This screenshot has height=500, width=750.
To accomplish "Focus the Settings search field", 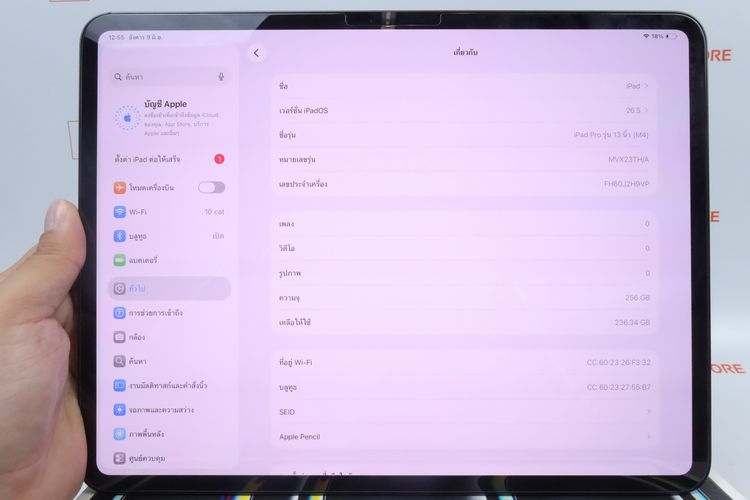I will pyautogui.click(x=169, y=77).
